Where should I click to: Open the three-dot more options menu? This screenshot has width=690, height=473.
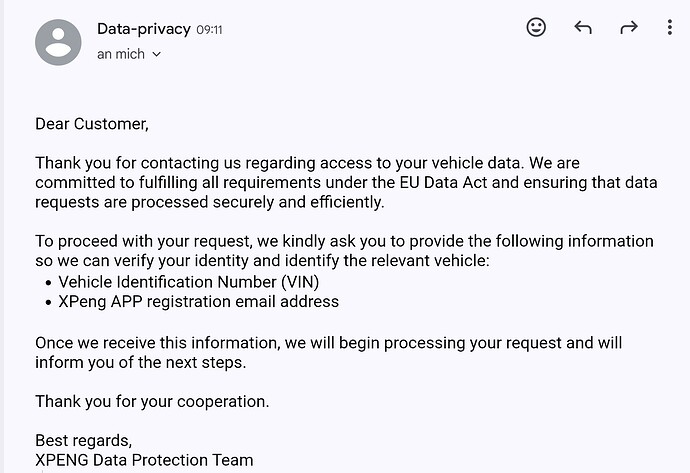pyautogui.click(x=669, y=27)
